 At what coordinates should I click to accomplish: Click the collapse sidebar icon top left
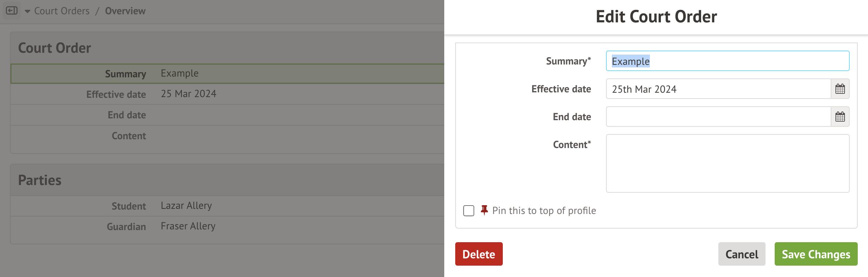tap(12, 10)
